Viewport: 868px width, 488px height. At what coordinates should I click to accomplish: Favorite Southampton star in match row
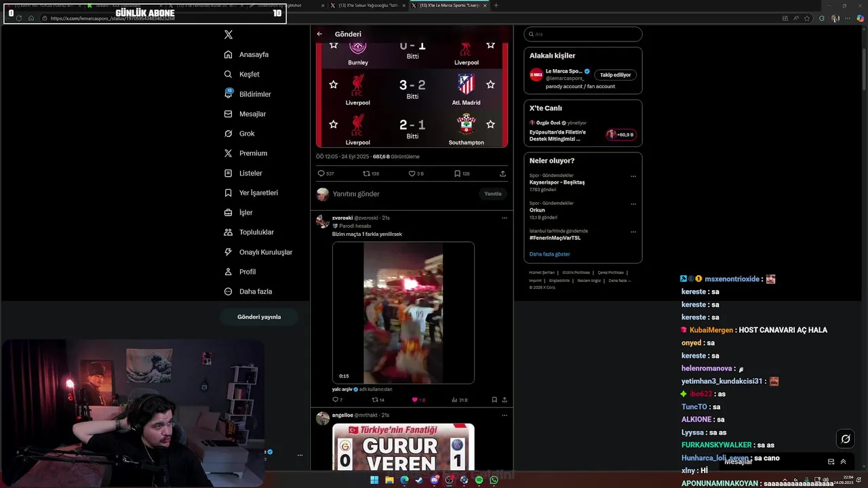click(x=490, y=125)
